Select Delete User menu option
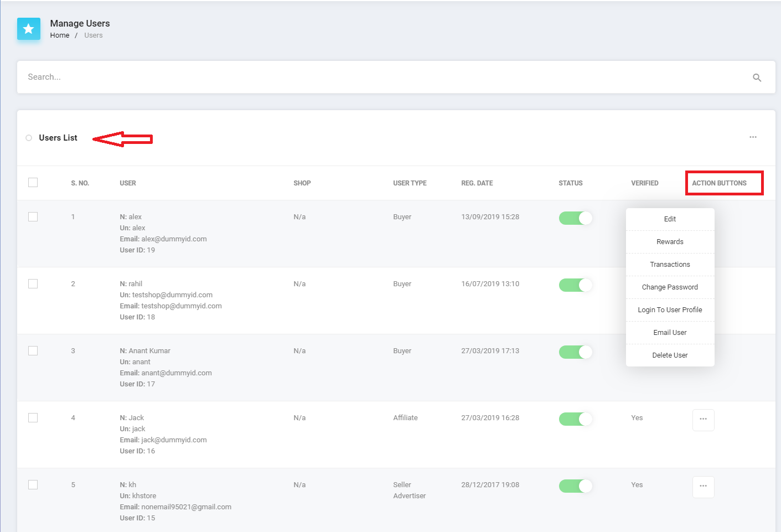 tap(670, 355)
